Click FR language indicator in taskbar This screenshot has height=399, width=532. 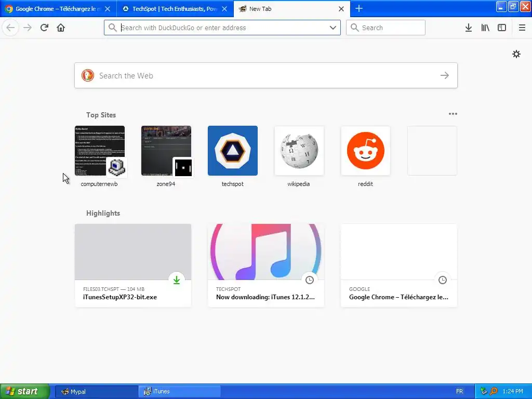tap(459, 391)
